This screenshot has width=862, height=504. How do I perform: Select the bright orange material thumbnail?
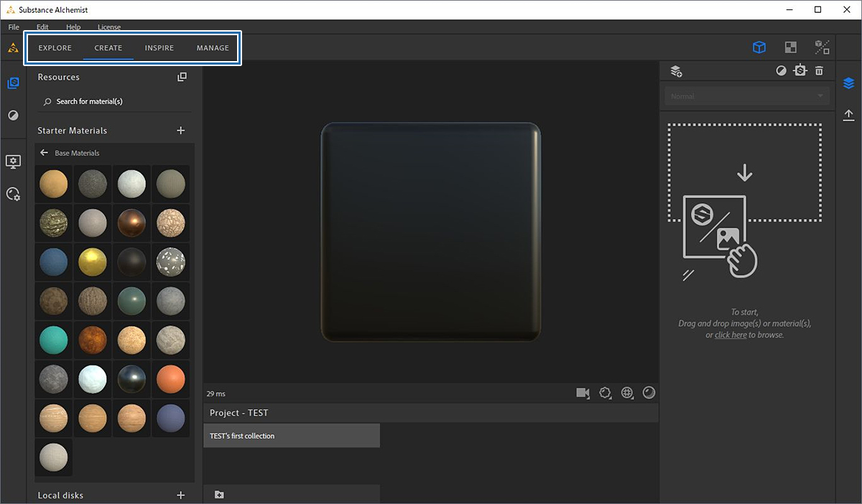pyautogui.click(x=170, y=379)
